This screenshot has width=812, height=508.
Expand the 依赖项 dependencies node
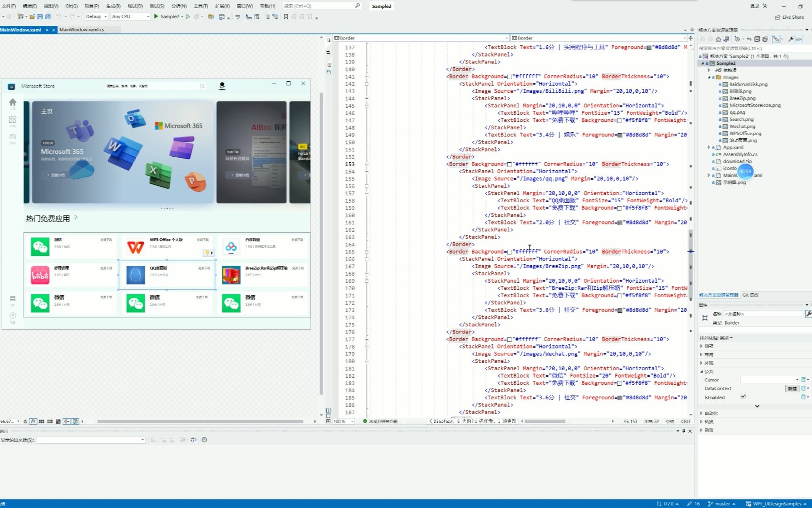(709, 70)
